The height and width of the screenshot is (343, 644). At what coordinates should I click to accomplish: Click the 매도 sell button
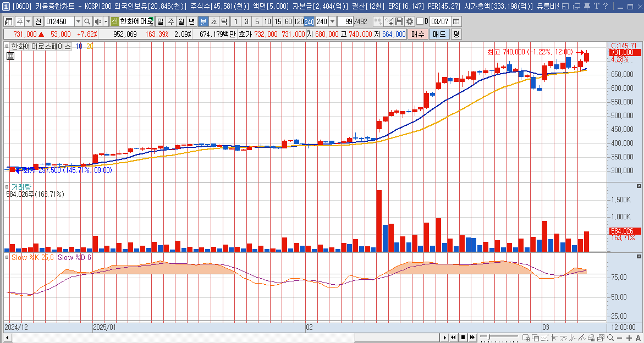pyautogui.click(x=439, y=34)
